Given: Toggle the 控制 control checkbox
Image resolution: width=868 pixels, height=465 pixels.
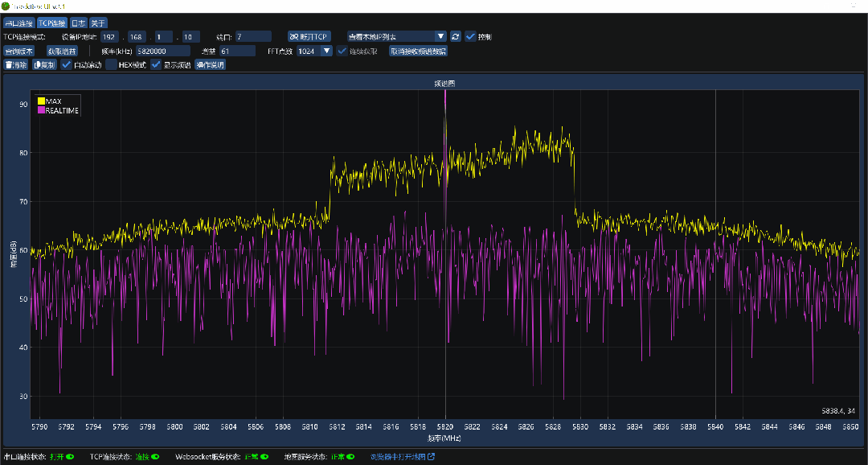Looking at the screenshot, I should point(470,36).
